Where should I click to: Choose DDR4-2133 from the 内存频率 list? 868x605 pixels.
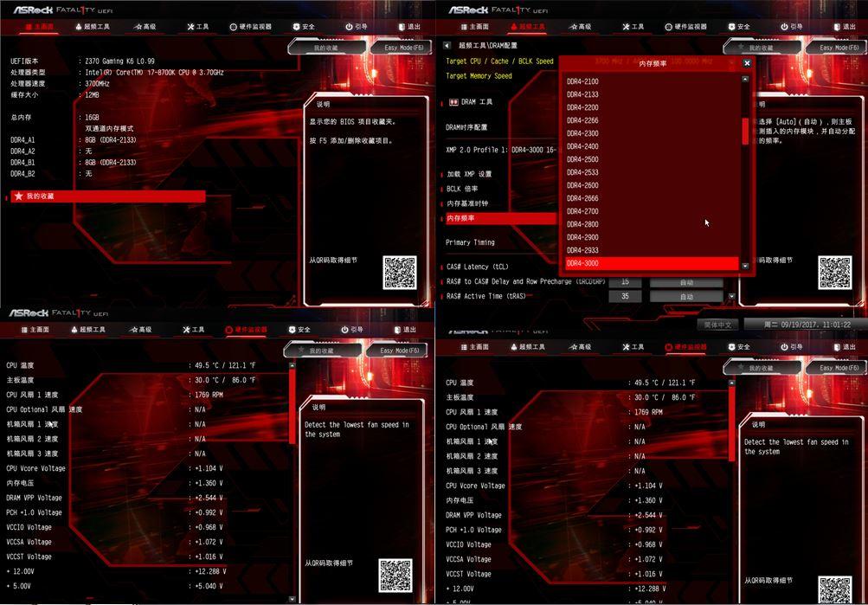tap(652, 94)
